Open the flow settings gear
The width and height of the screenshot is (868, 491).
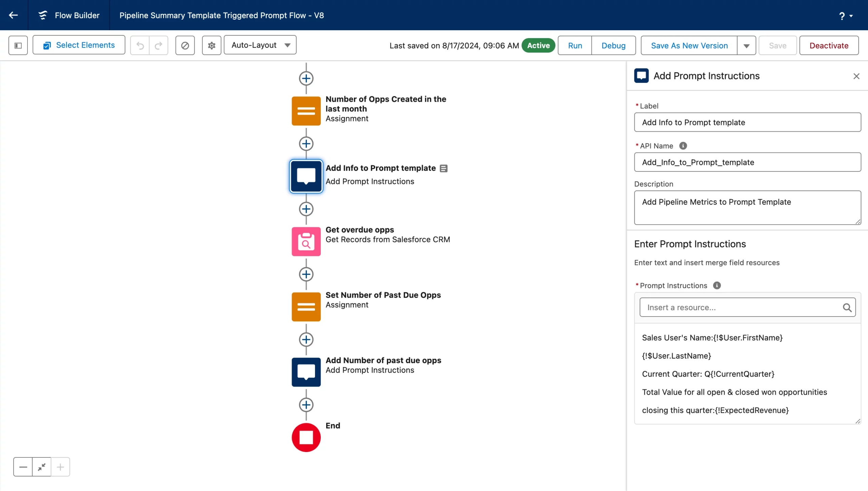[x=212, y=45]
